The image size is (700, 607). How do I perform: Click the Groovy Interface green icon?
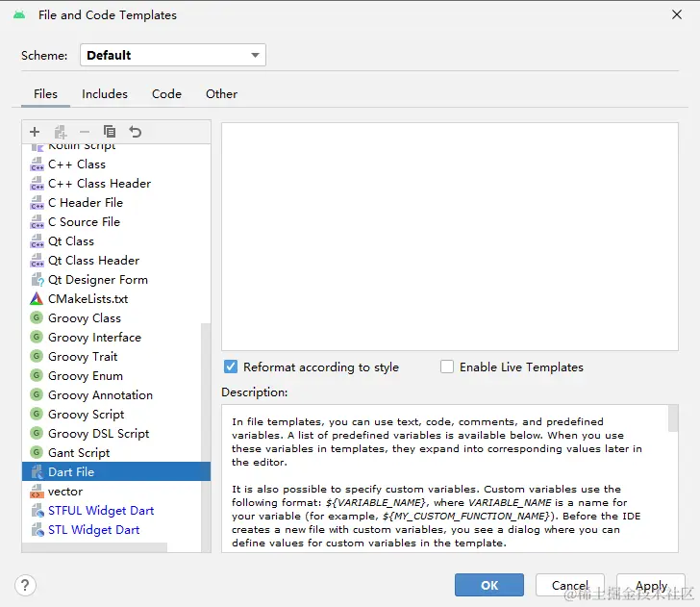(x=37, y=338)
